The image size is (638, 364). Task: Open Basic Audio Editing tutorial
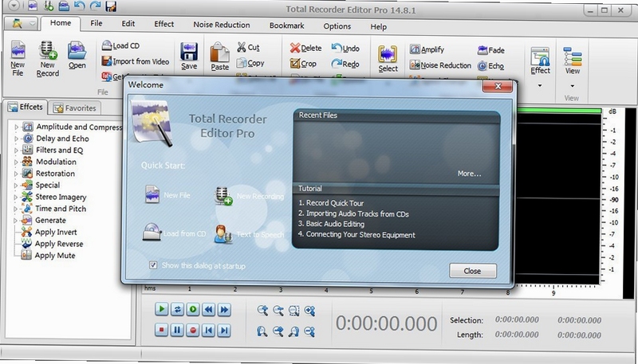coord(331,224)
